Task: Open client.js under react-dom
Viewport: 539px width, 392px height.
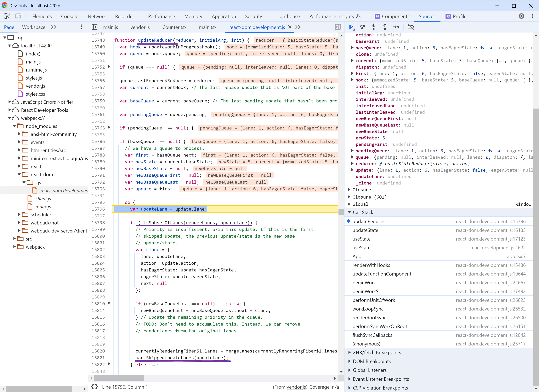Action: (x=43, y=199)
